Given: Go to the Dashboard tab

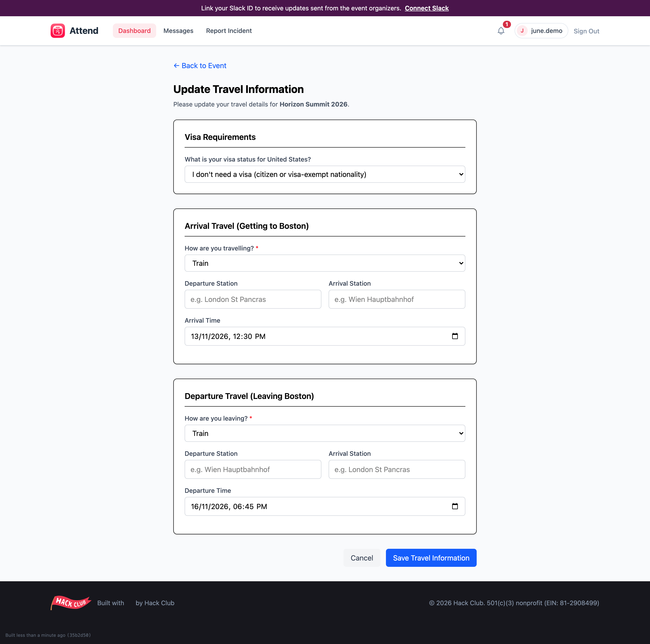Looking at the screenshot, I should click(134, 31).
